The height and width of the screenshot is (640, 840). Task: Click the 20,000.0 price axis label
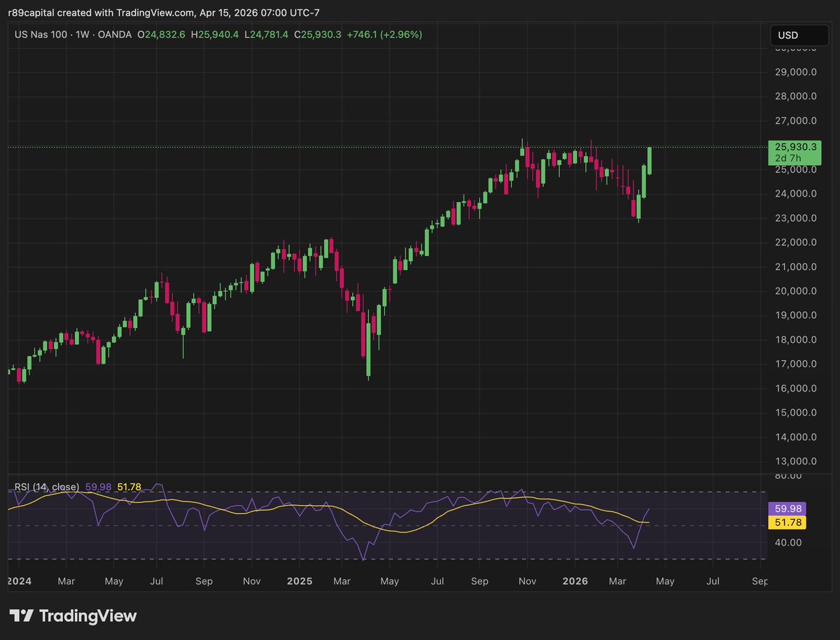coord(797,291)
